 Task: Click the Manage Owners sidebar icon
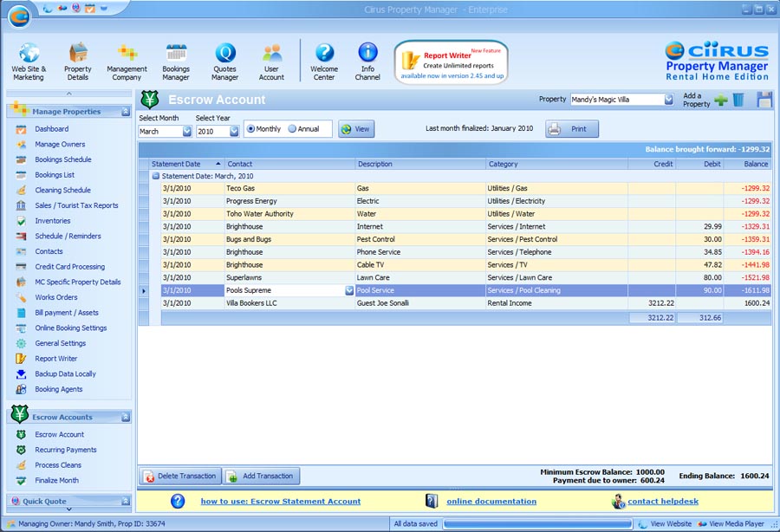(x=21, y=145)
